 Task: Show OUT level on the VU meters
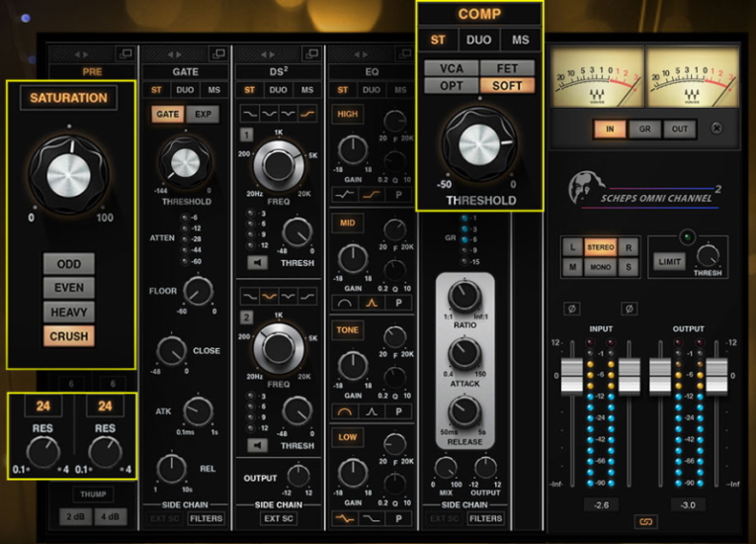pos(680,129)
